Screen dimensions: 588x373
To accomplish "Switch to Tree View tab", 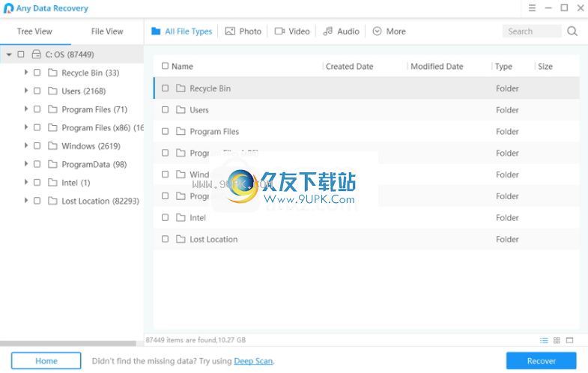I will pos(34,31).
